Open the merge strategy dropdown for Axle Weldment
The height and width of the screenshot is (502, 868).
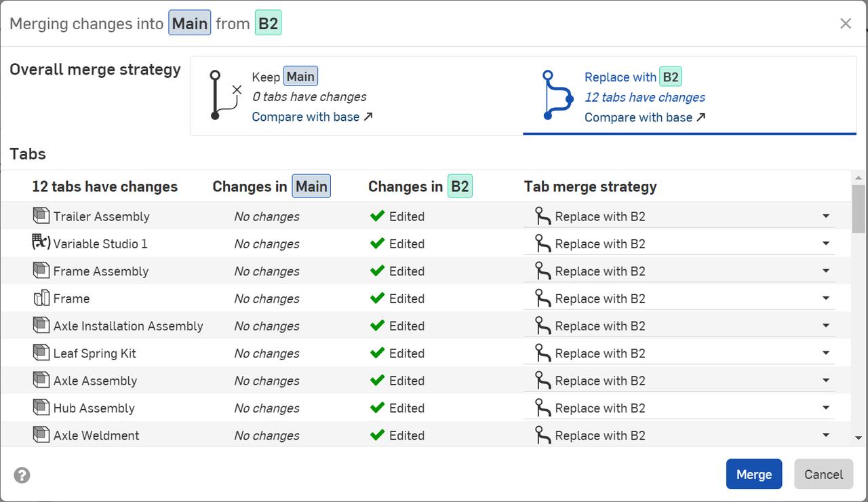(x=826, y=434)
